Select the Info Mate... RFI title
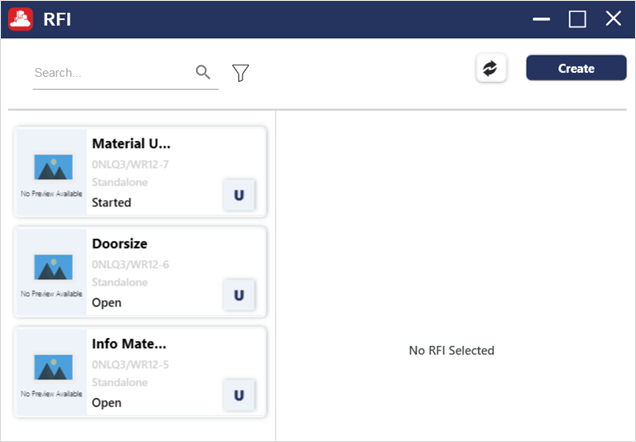Viewport: 636px width, 442px height. pyautogui.click(x=129, y=343)
